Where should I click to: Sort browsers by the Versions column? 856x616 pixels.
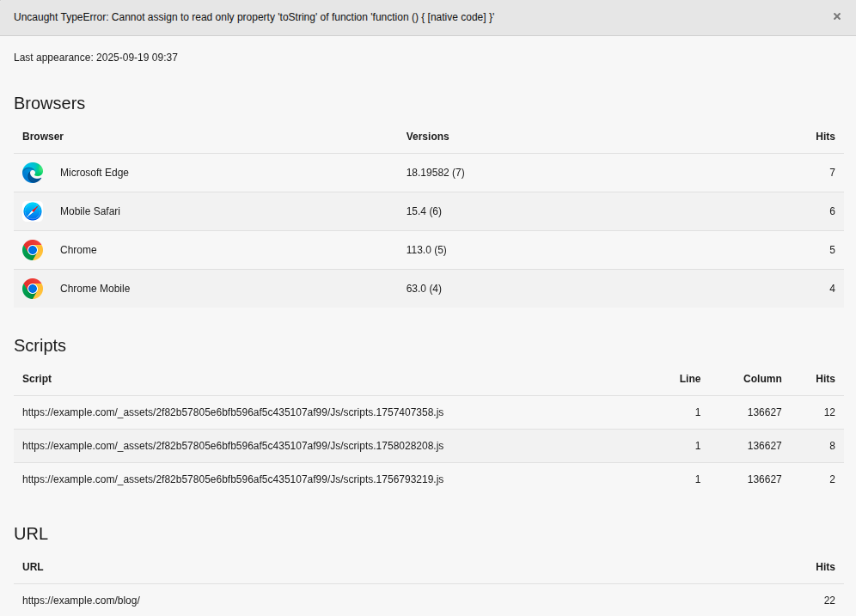point(427,137)
